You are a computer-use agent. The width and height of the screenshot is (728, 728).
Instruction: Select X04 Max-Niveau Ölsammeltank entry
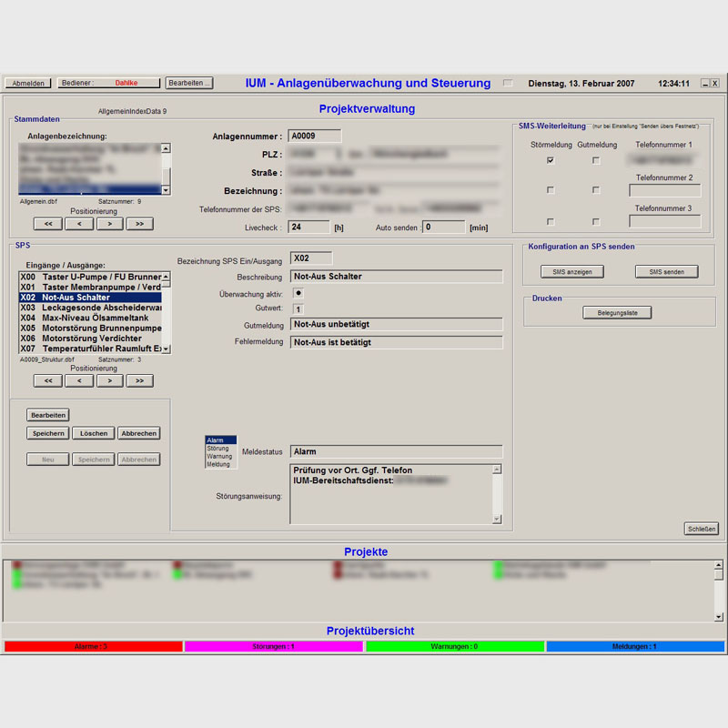click(x=89, y=318)
